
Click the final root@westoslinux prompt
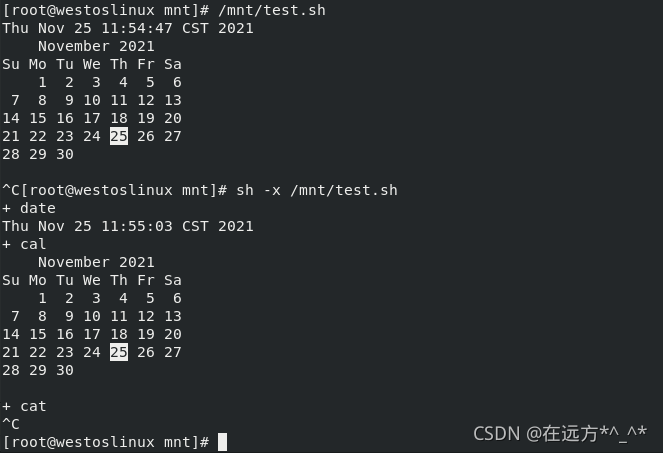click(x=106, y=442)
